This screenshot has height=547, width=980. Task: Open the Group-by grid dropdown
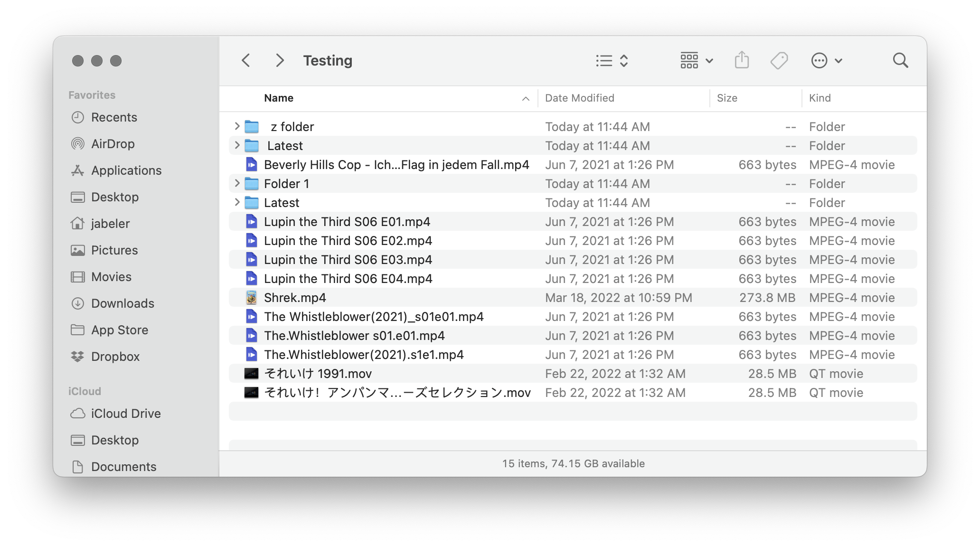[x=696, y=61]
